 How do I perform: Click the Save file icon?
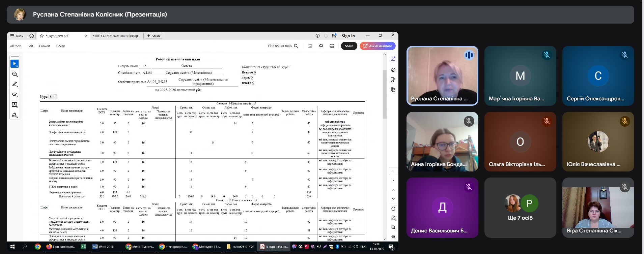[x=310, y=46]
